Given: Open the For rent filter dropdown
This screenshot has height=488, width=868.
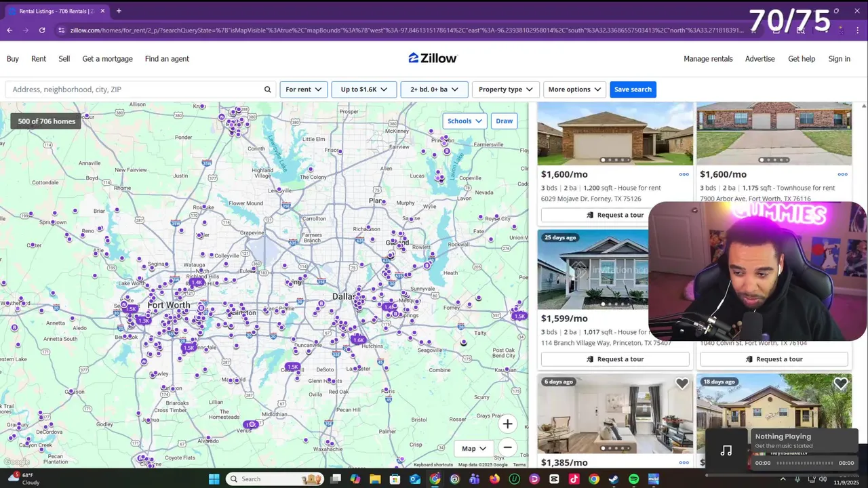Looking at the screenshot, I should (303, 89).
